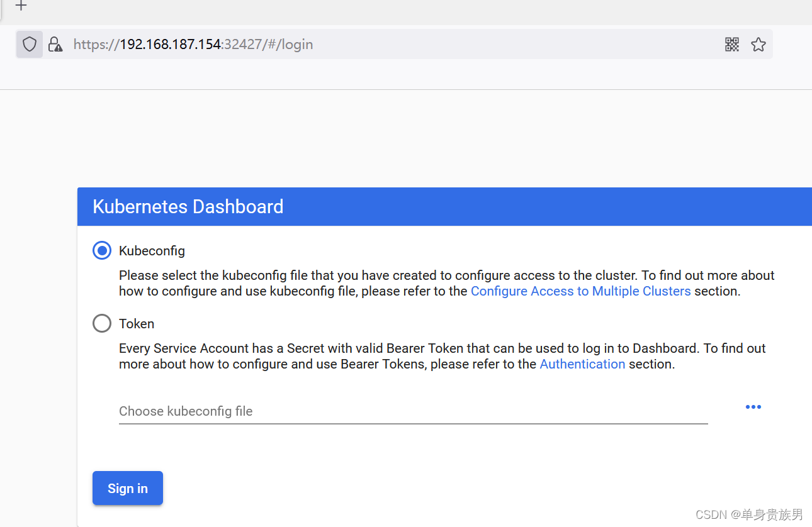812x527 pixels.
Task: Click the empty blue header bar area
Action: [x=535, y=207]
